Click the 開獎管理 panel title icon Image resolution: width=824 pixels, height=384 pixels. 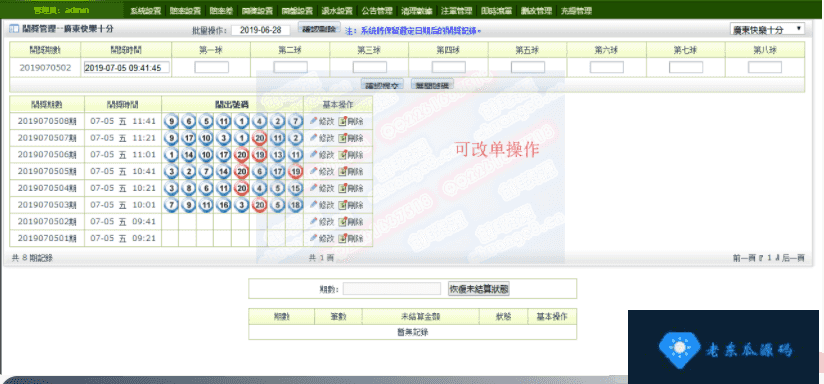tap(14, 28)
